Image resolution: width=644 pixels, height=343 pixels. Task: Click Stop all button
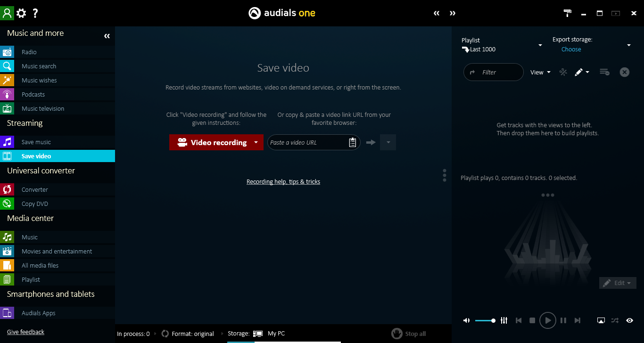[409, 334]
